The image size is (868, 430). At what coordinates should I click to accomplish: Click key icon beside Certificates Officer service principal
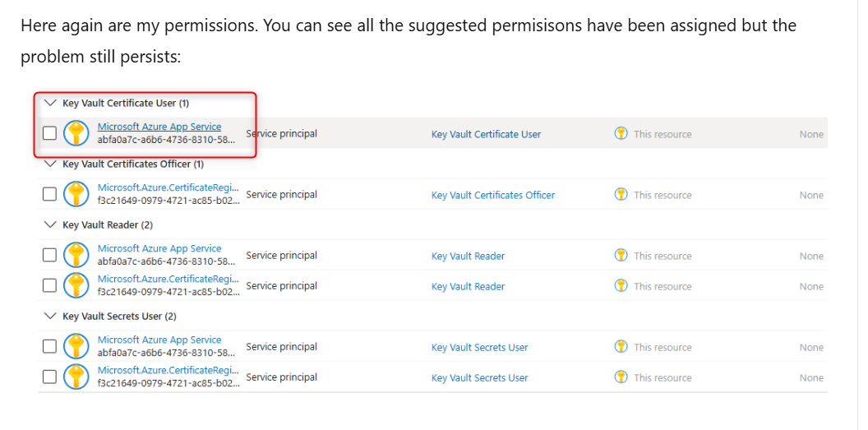[76, 194]
